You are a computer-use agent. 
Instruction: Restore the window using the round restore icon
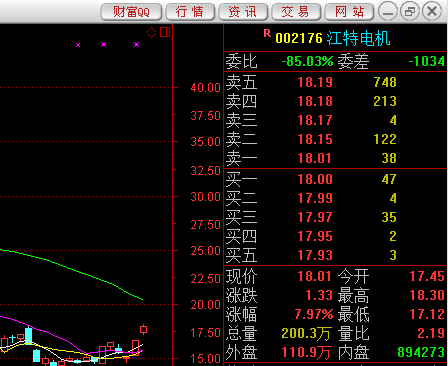coord(410,12)
